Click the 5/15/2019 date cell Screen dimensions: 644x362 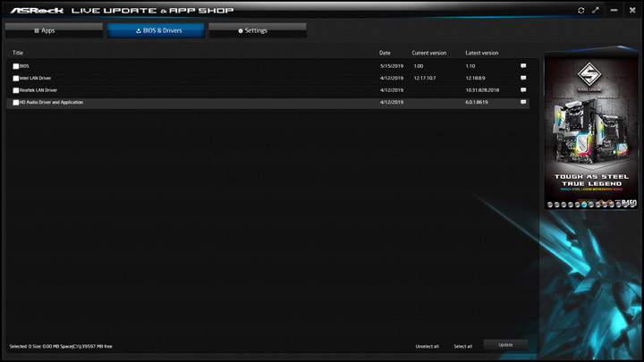point(392,65)
